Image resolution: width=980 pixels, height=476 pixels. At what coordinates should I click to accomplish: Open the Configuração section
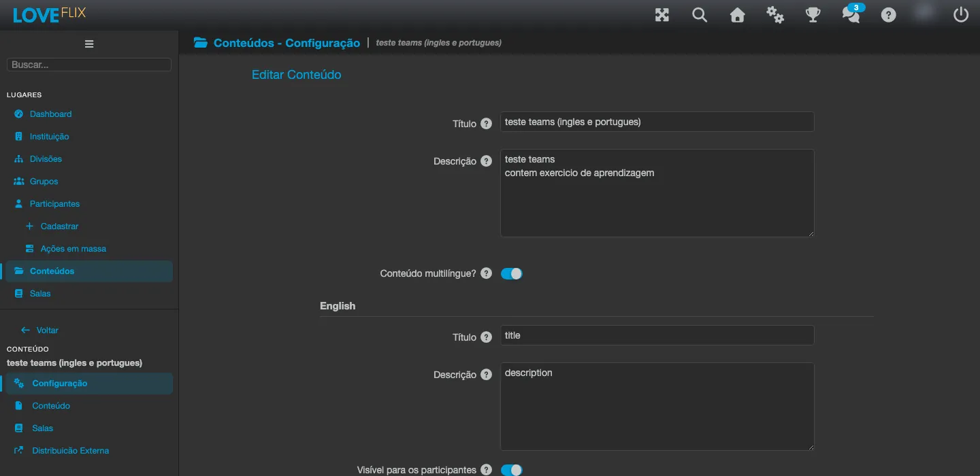pyautogui.click(x=89, y=384)
